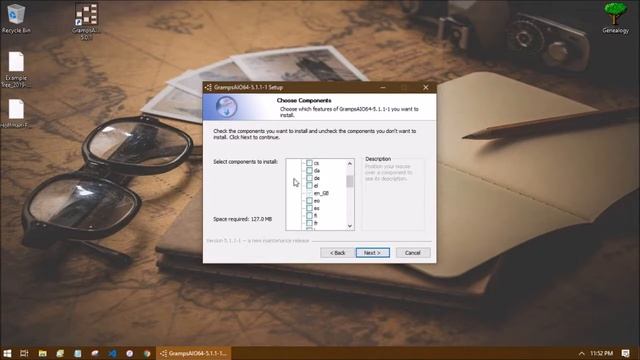Close the Gramps Setup window
The height and width of the screenshot is (360, 640).
click(x=426, y=87)
